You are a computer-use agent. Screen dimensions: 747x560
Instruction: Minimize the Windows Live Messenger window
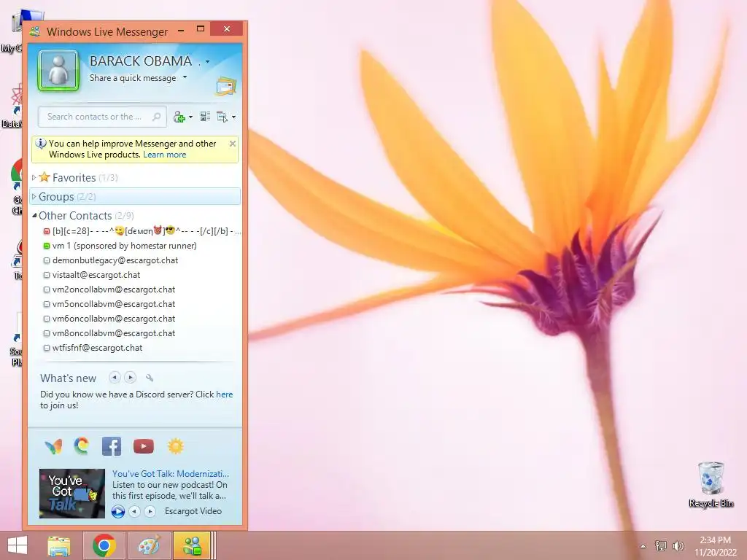pos(181,30)
